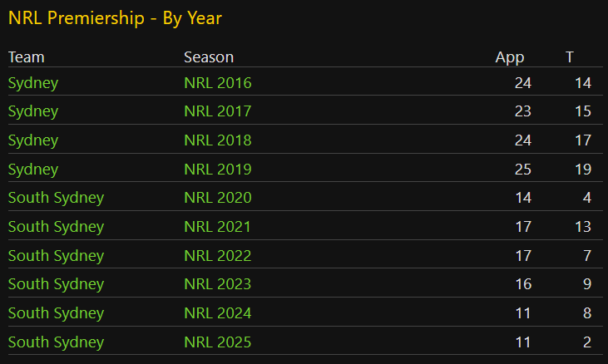Screen dimensions: 608x364
Task: Open the NRL 2020 season link
Action: pos(218,198)
